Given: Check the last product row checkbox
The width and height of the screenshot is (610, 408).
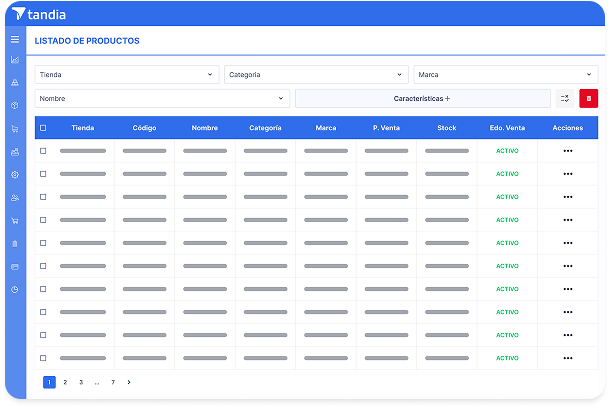Looking at the screenshot, I should pos(43,358).
